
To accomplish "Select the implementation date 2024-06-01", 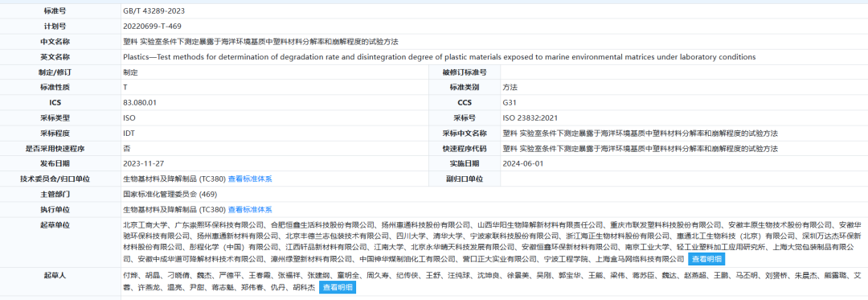I will pos(523,164).
